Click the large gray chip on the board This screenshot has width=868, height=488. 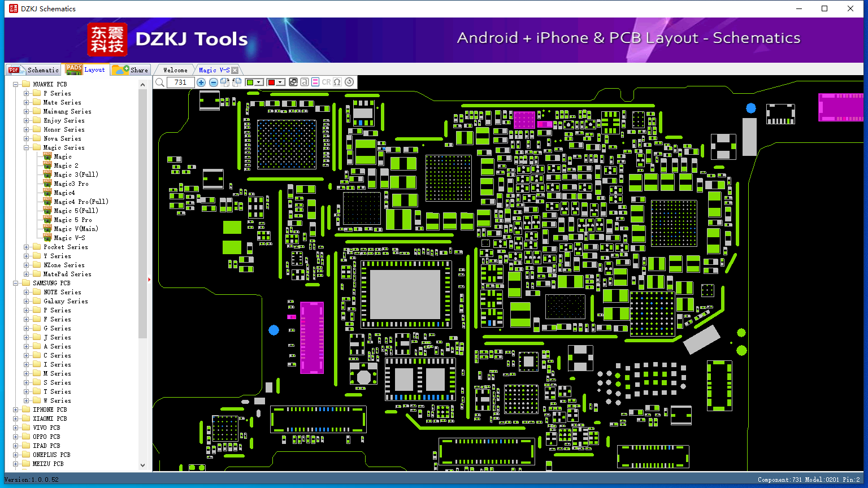(405, 294)
